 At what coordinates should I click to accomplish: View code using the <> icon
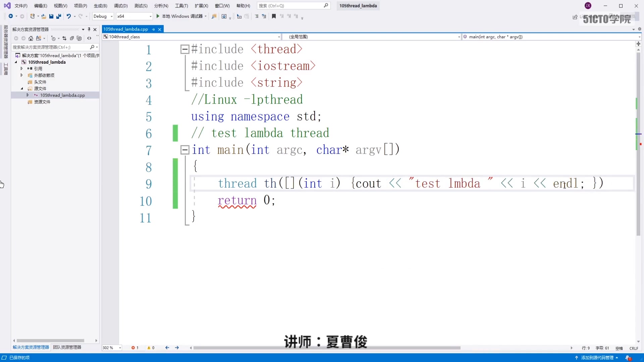tap(90, 39)
